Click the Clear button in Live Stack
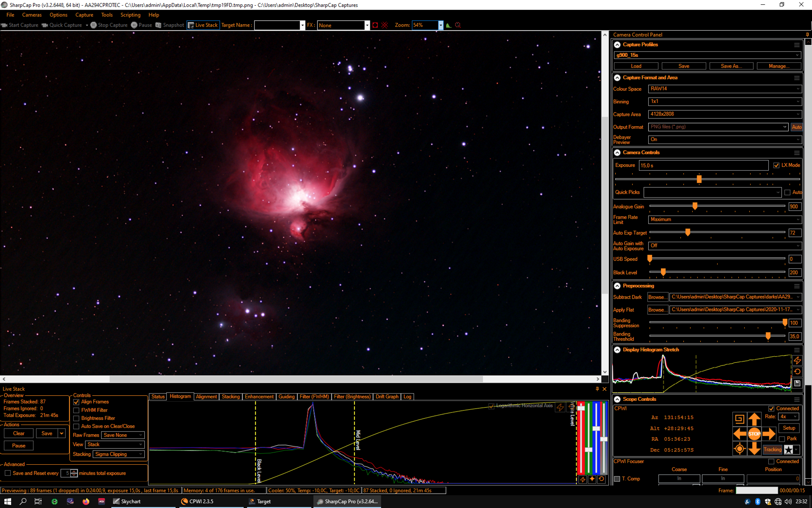Viewport: 812px width, 508px height. (x=19, y=433)
